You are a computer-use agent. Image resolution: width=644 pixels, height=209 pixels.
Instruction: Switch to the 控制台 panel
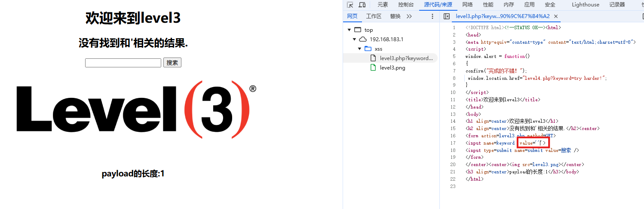pyautogui.click(x=406, y=5)
